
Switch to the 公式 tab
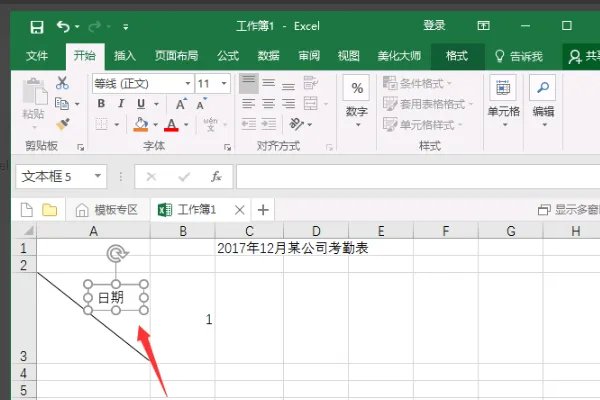(228, 56)
